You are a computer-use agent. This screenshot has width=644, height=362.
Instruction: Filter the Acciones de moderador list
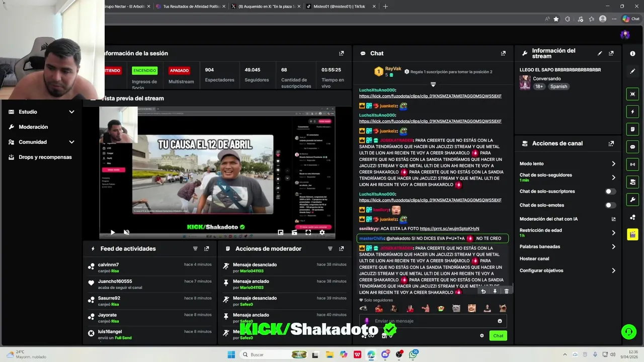[x=330, y=248]
